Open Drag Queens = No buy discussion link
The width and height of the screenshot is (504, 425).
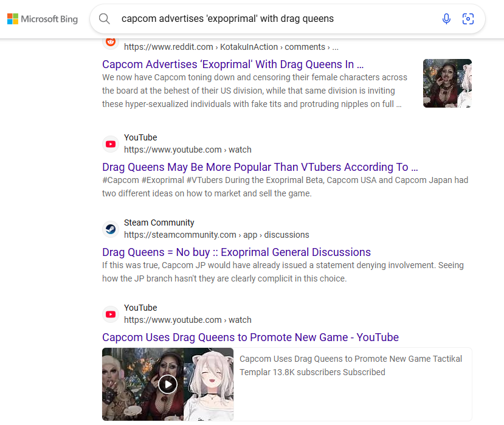236,252
